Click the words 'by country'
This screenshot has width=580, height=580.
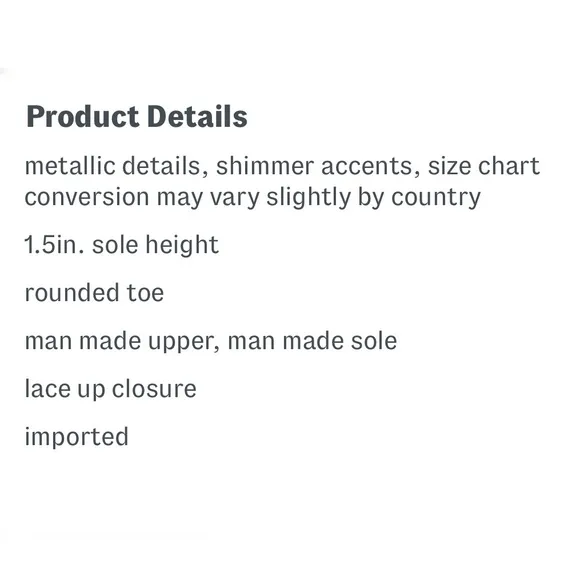tap(419, 198)
